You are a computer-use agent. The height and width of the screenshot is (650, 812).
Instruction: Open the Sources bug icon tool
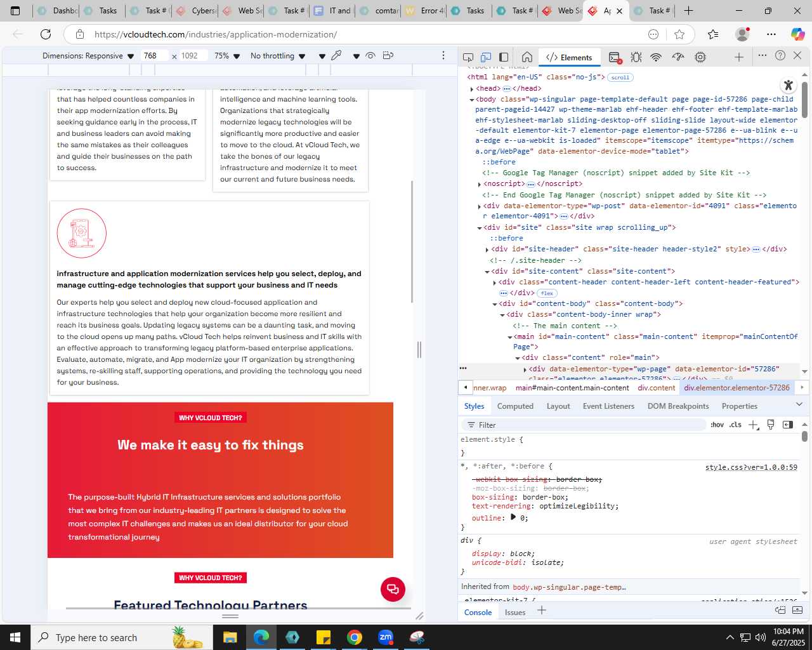click(636, 57)
